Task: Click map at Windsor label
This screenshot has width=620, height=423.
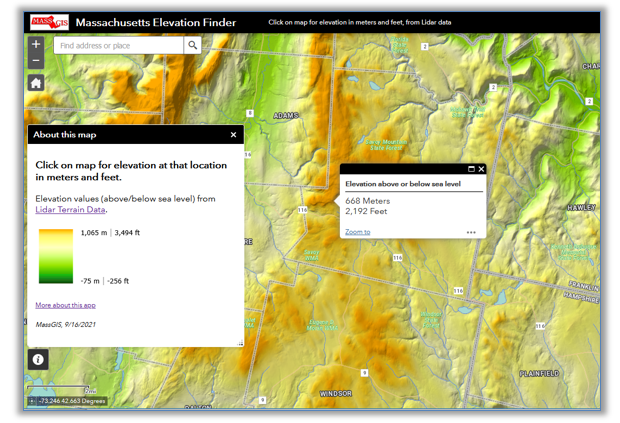Action: point(335,394)
